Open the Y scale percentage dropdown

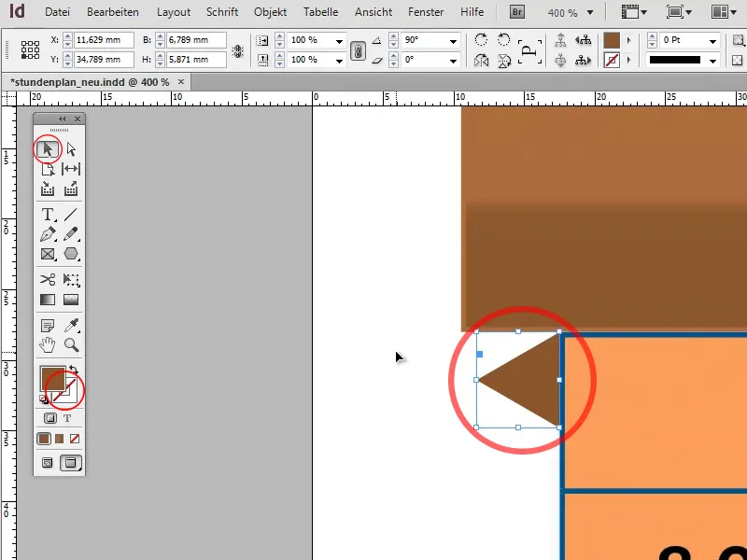339,61
